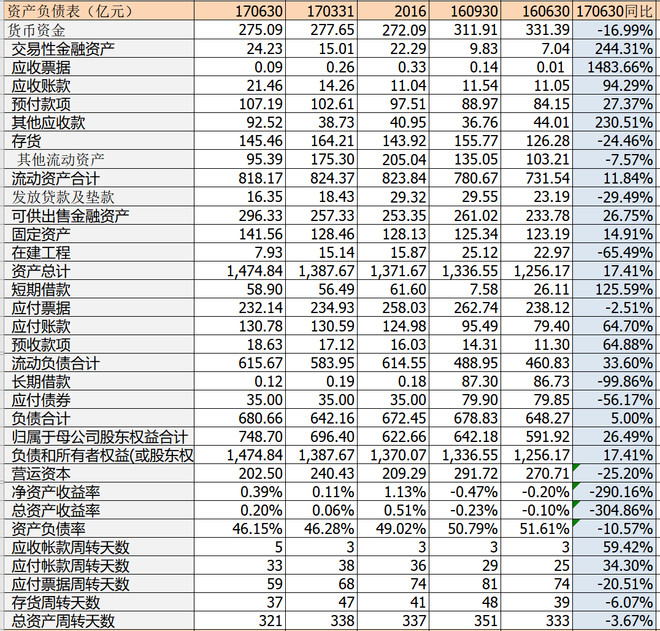Select the 1.13% return on equity cell
The width and height of the screenshot is (660, 631).
pos(393,492)
